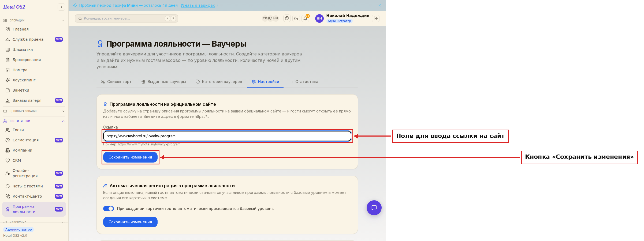Collapse the ОПЕРАЦИИ section
The height and width of the screenshot is (241, 644).
click(34, 20)
